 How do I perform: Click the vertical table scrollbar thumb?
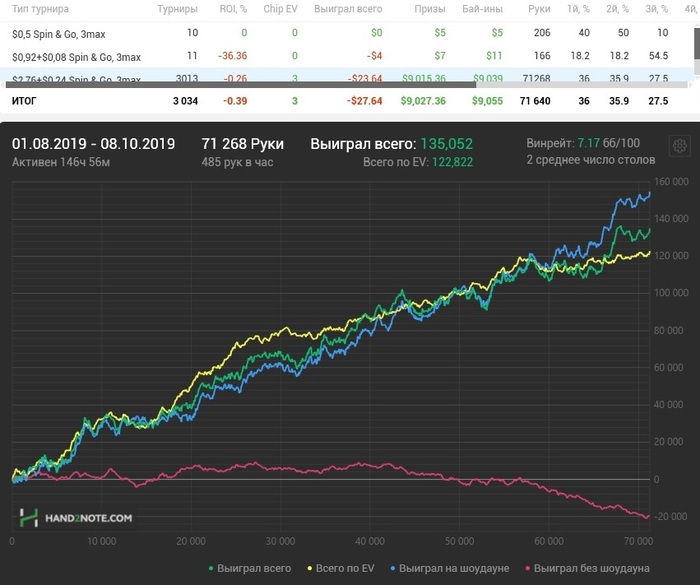(x=696, y=42)
